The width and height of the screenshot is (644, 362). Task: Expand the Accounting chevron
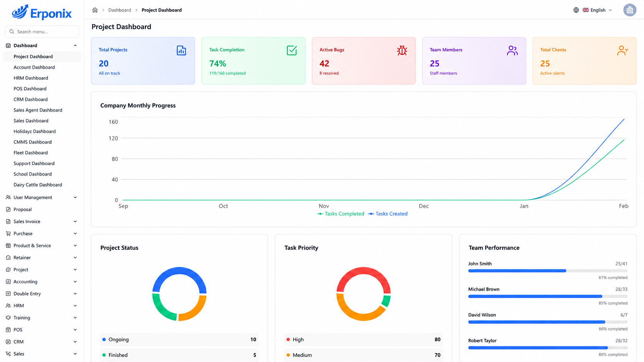click(x=75, y=282)
